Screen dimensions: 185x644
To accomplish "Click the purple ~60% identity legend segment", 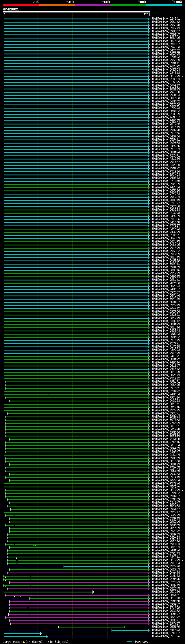I will click(x=92, y=5).
